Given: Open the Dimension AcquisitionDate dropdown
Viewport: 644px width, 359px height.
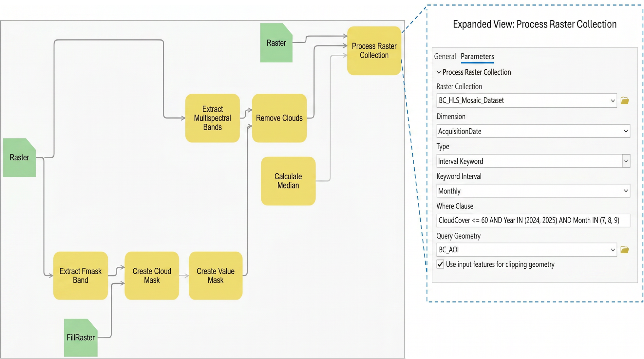Looking at the screenshot, I should coord(533,131).
